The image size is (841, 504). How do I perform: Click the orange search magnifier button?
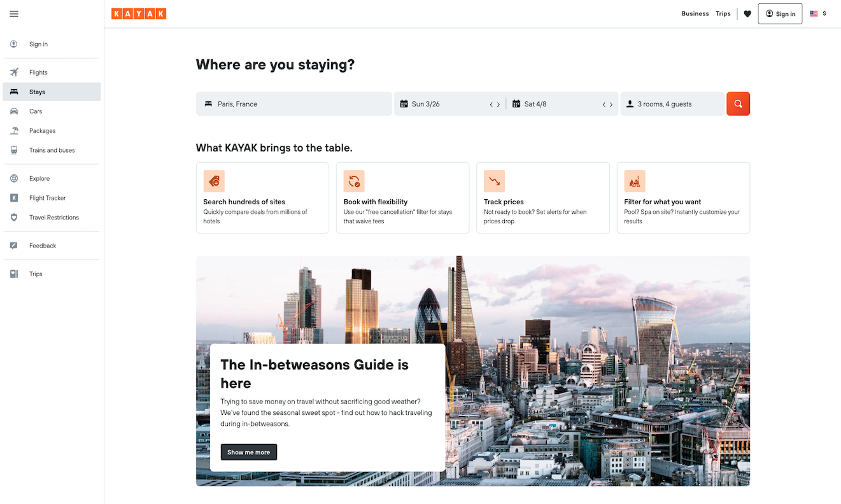738,104
